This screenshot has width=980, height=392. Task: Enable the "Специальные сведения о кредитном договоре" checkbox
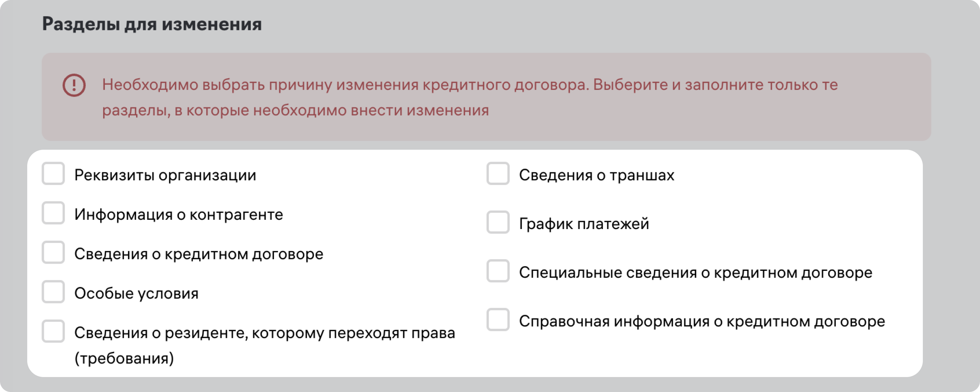[497, 271]
